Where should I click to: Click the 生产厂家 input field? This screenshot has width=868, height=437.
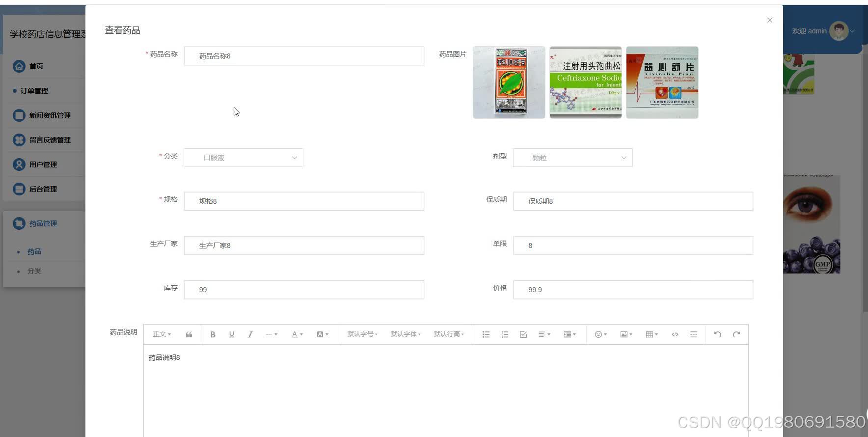click(304, 246)
